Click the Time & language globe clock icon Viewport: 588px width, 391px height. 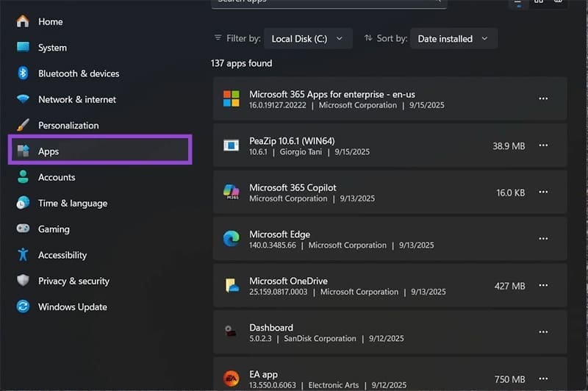click(23, 203)
